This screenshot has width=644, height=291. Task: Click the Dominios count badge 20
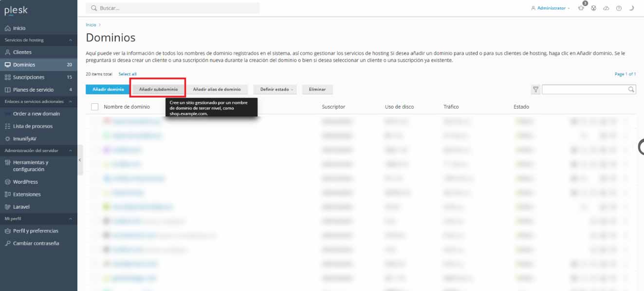click(70, 65)
